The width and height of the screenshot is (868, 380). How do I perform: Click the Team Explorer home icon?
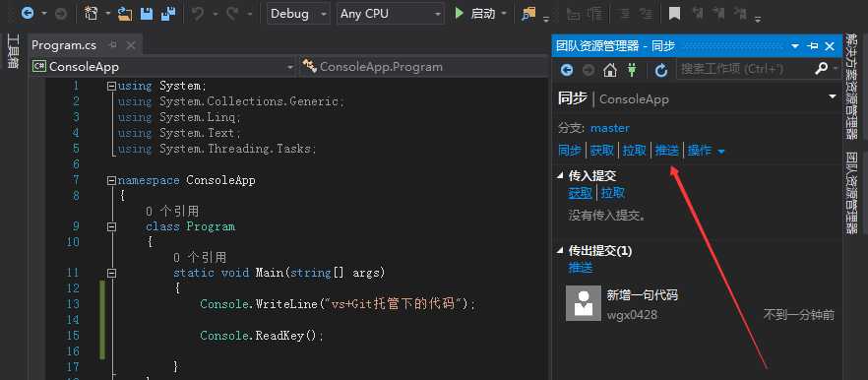[x=610, y=70]
